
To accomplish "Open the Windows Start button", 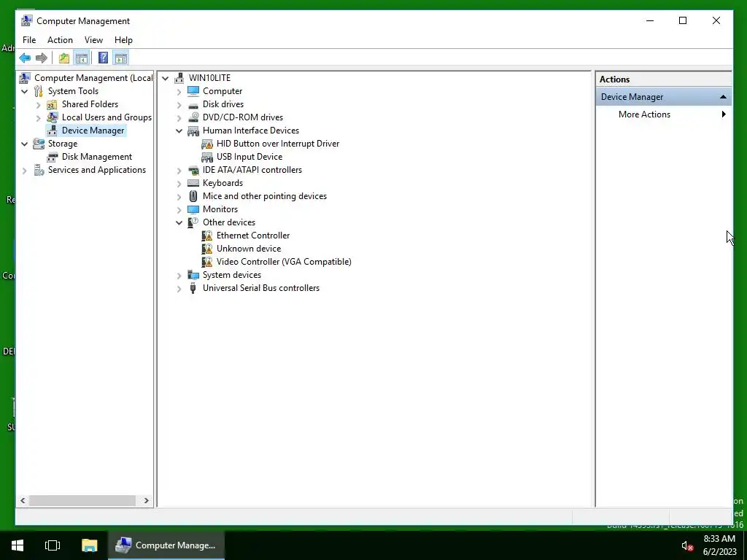I will 18,545.
